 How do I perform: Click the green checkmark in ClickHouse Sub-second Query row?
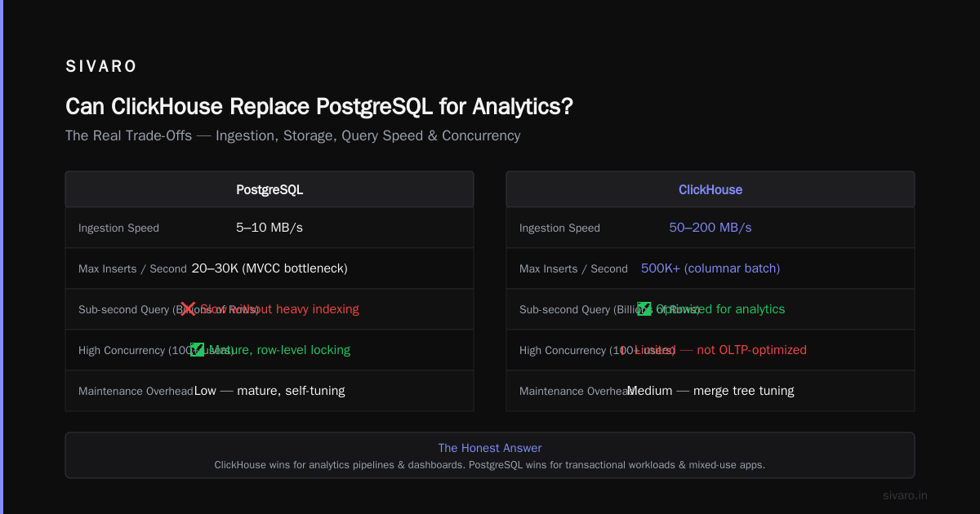[x=644, y=309]
